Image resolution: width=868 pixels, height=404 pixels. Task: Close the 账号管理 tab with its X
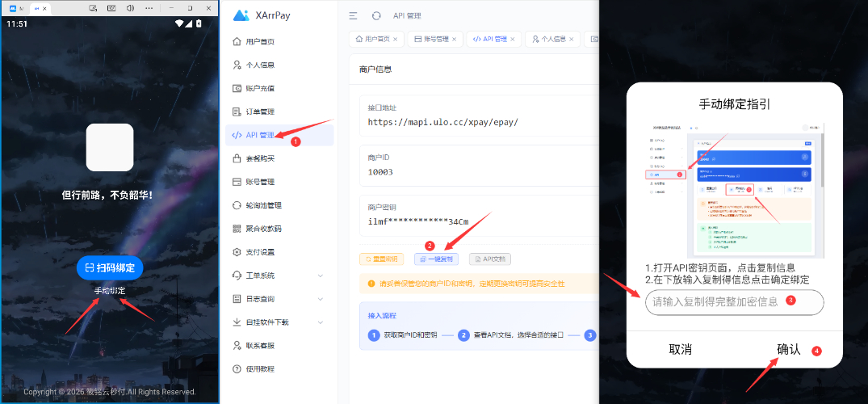[454, 40]
